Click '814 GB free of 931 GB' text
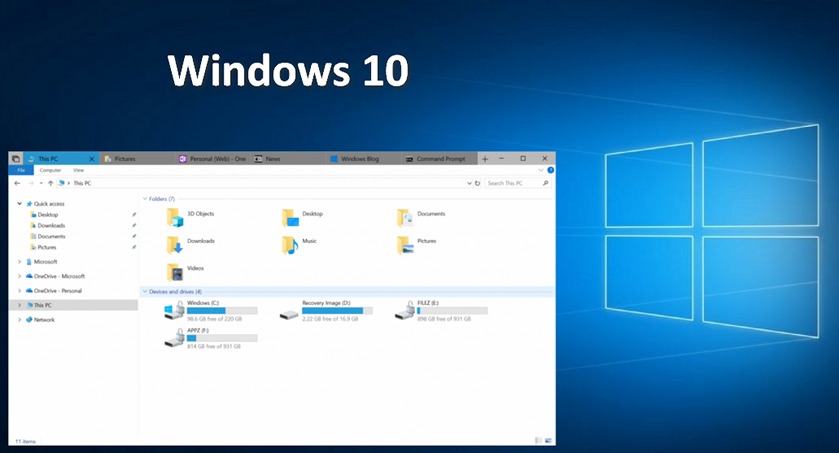This screenshot has height=453, width=839. click(x=214, y=346)
